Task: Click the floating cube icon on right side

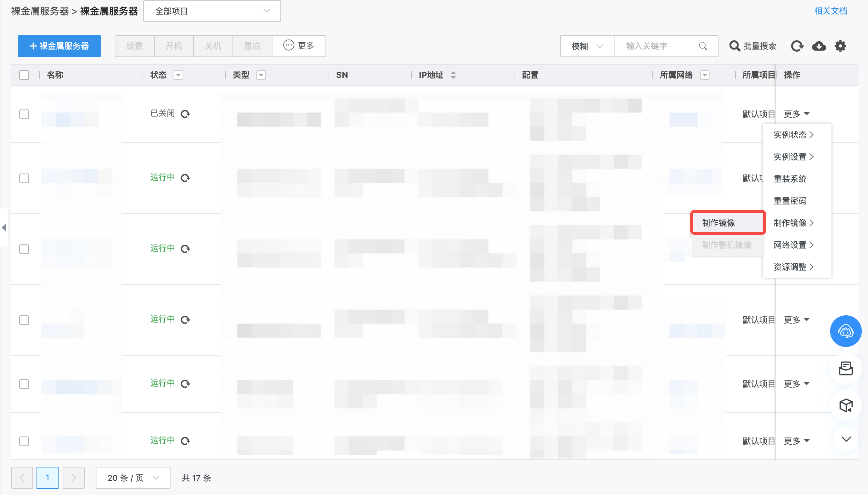Action: point(846,405)
